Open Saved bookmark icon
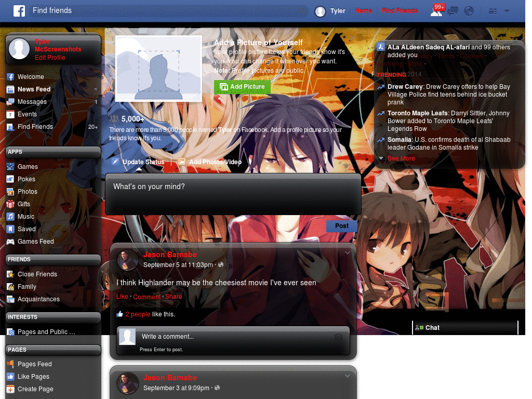 pyautogui.click(x=10, y=229)
